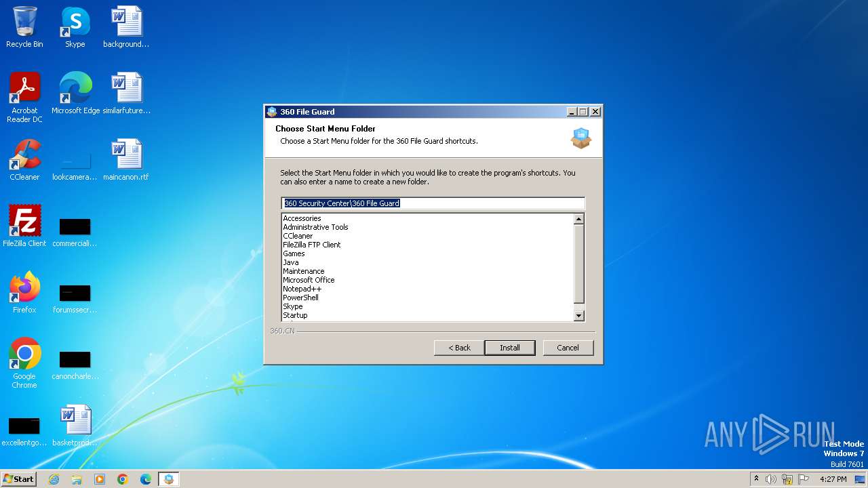Open the Recycle Bin desktop icon
The image size is (868, 488).
pos(24,27)
